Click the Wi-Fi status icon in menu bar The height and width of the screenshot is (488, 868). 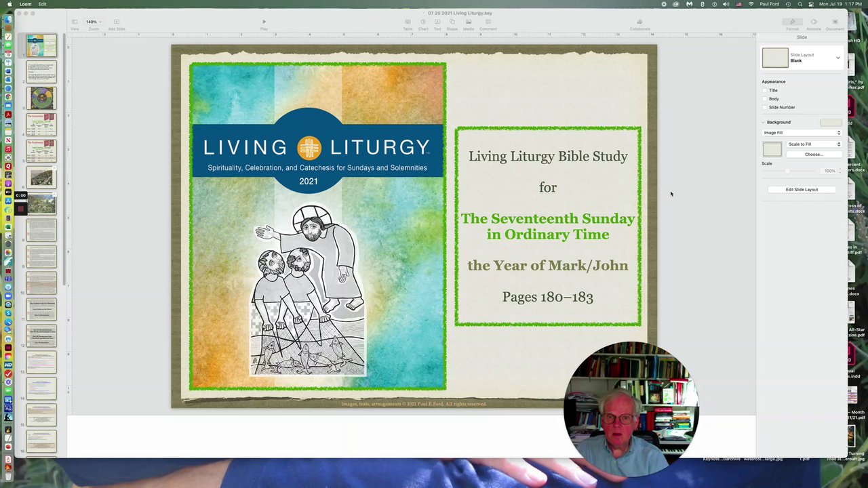pos(751,4)
